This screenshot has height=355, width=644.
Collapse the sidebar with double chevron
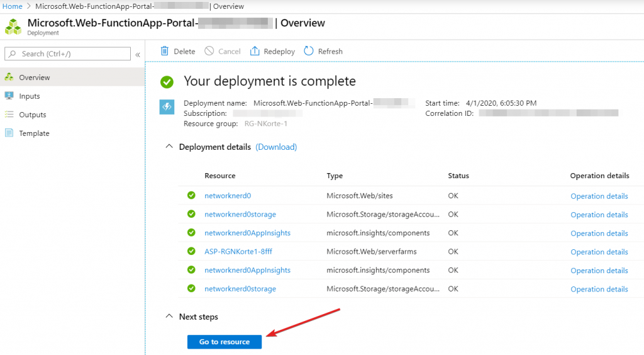coord(138,54)
